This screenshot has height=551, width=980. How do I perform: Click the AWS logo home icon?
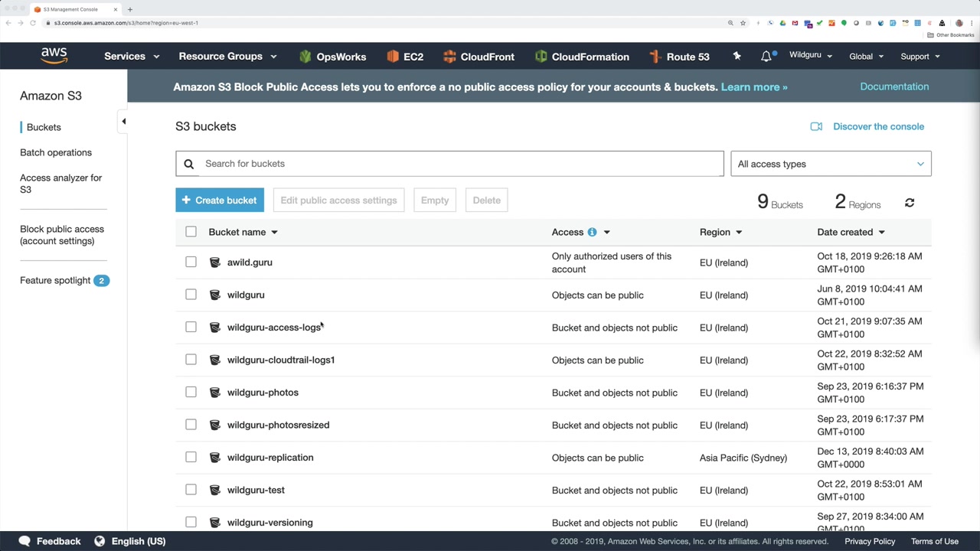pos(54,56)
